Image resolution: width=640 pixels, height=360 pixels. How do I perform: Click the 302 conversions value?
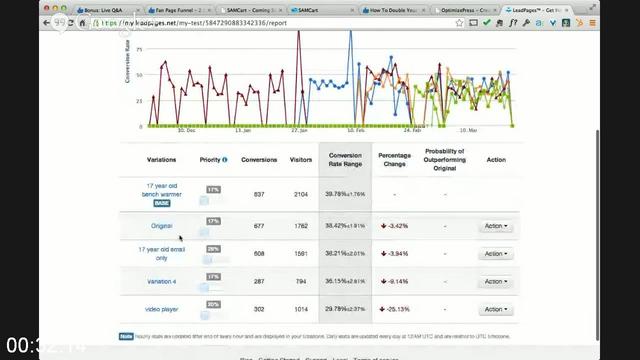click(259, 309)
